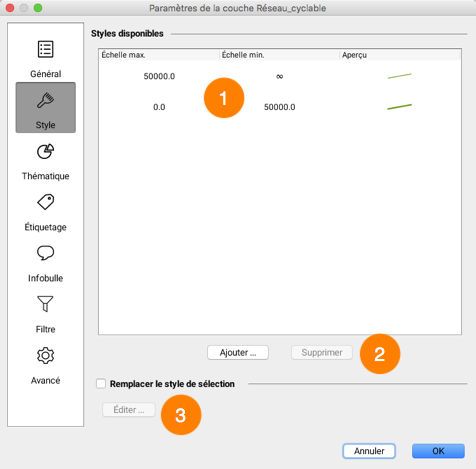Select the style row with max 0.0
476x469 pixels.
pos(280,107)
